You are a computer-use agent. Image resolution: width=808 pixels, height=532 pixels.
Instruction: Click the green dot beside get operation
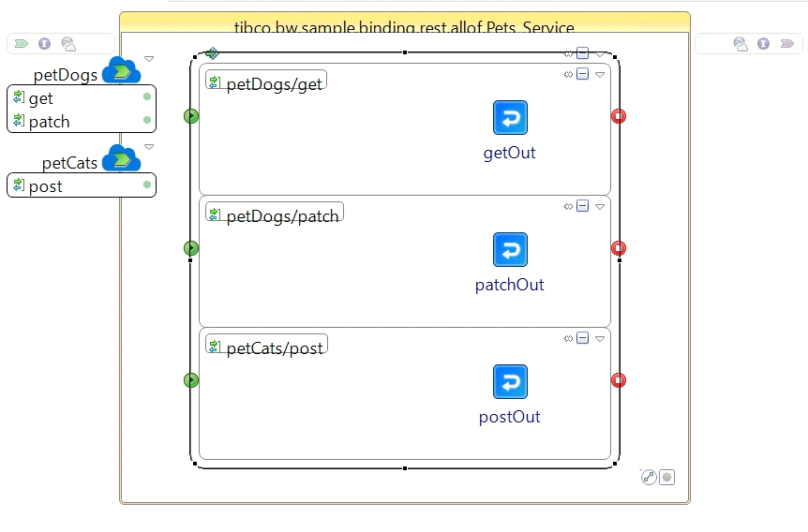tap(147, 96)
